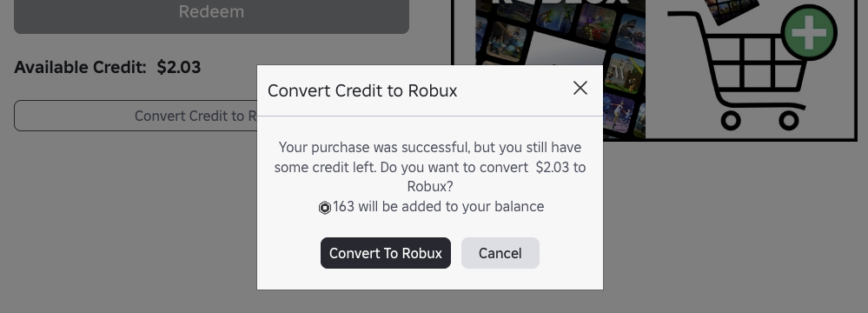
Task: Click the dimmed Redeem button
Action: point(211,12)
